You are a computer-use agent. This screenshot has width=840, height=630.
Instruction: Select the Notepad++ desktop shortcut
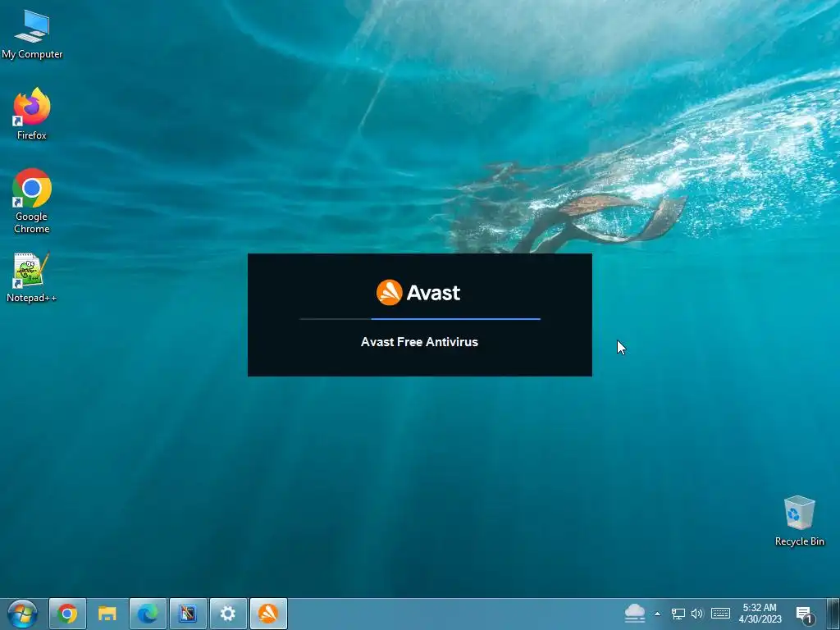pyautogui.click(x=32, y=277)
